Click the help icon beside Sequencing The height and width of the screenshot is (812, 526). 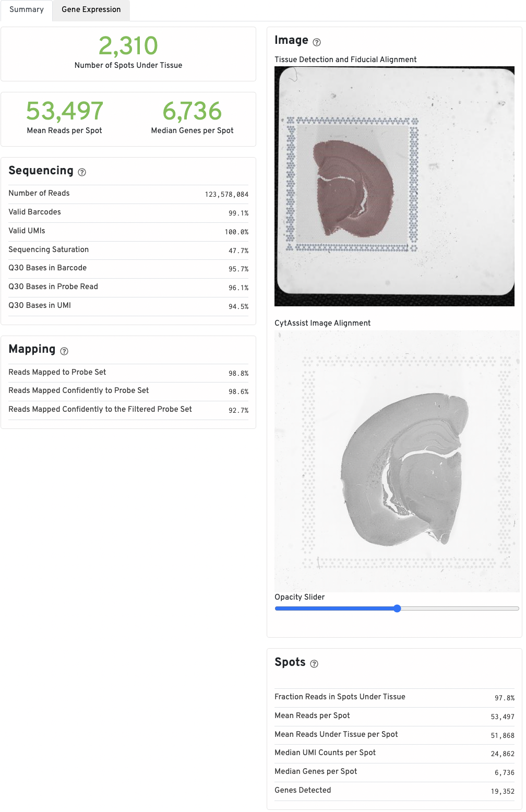pyautogui.click(x=82, y=172)
